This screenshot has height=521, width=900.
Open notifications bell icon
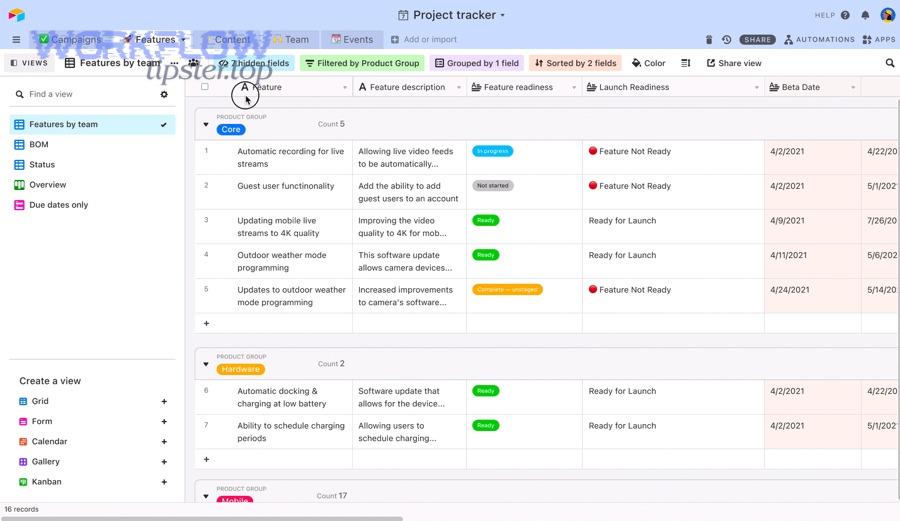(x=865, y=15)
